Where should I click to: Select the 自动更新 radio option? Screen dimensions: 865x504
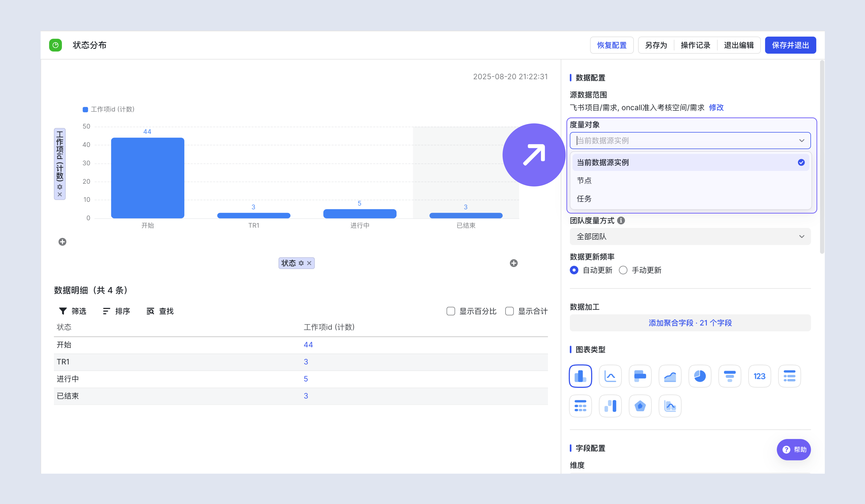click(574, 270)
